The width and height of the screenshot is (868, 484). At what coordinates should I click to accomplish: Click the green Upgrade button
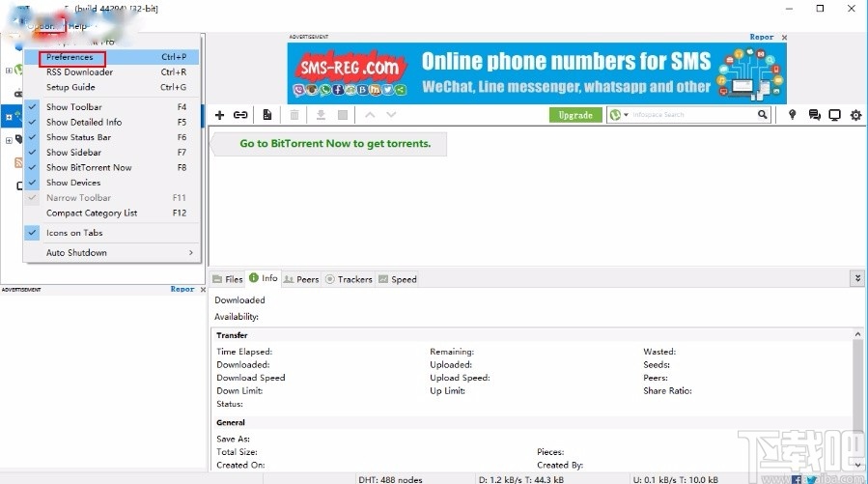pos(575,115)
